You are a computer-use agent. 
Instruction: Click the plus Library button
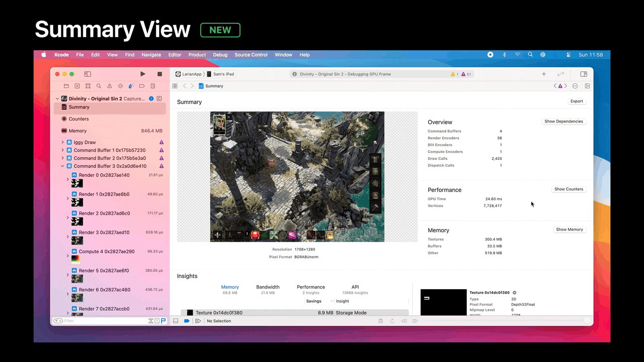[x=544, y=74]
